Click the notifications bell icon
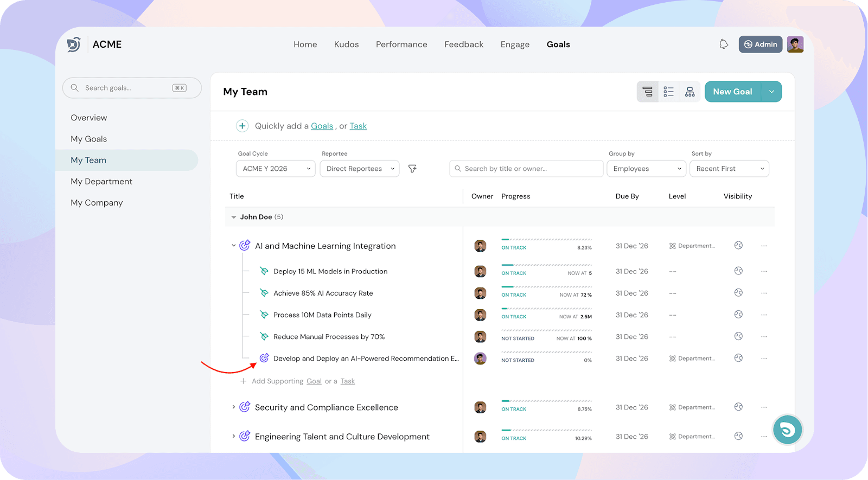Viewport: 868px width, 480px height. [724, 44]
